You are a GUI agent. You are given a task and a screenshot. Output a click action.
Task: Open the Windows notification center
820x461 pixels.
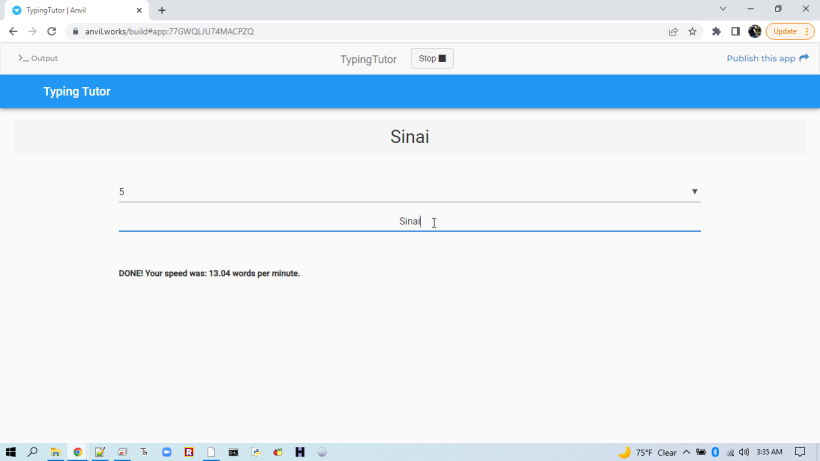(800, 452)
